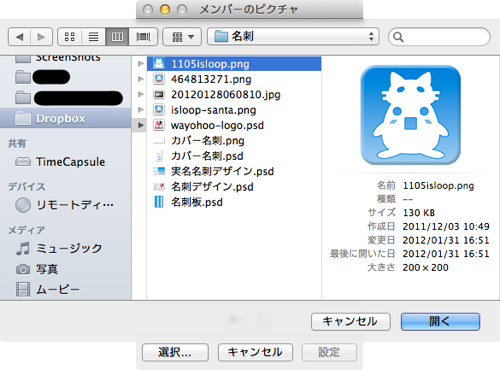The width and height of the screenshot is (500, 370).
Task: Click the wayohoo-logo.psd file icon
Action: pyautogui.click(x=159, y=125)
